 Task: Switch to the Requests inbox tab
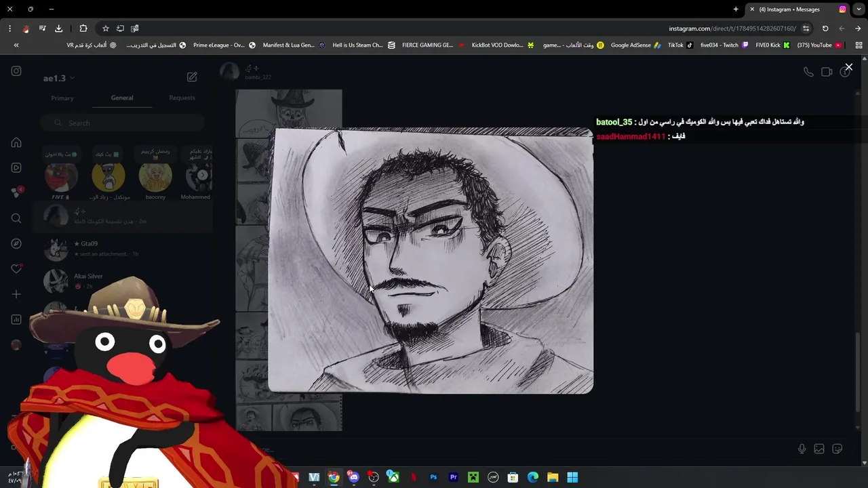tap(182, 98)
